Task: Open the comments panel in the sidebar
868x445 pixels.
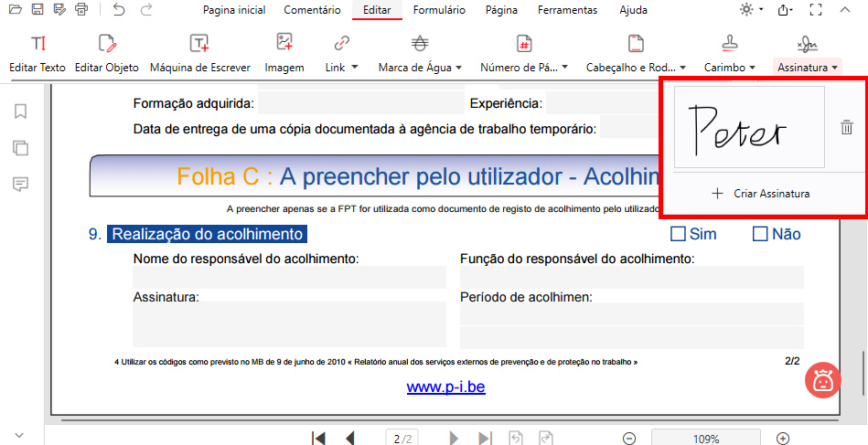Action: click(20, 184)
